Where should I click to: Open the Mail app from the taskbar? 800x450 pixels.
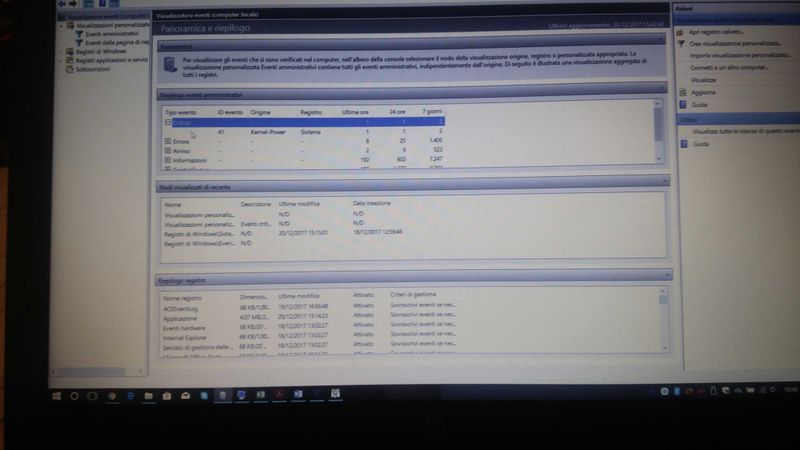point(185,396)
